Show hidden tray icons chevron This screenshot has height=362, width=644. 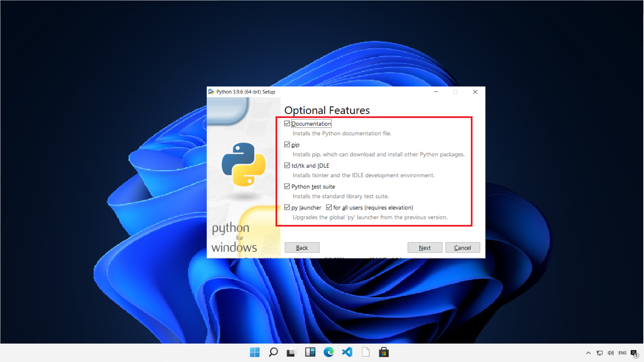tap(588, 353)
